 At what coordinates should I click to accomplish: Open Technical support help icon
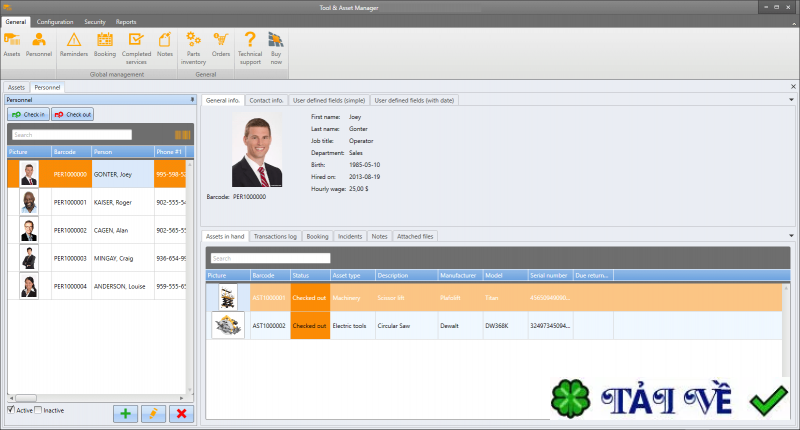click(x=250, y=44)
